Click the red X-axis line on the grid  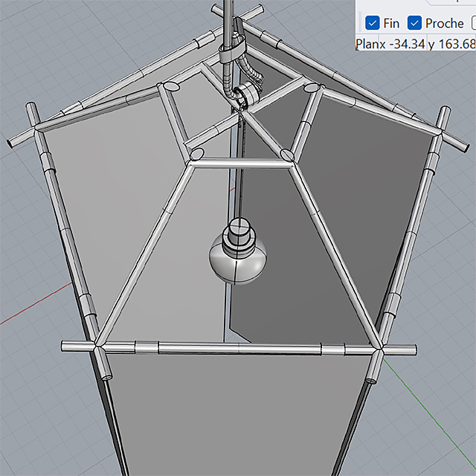30,312
